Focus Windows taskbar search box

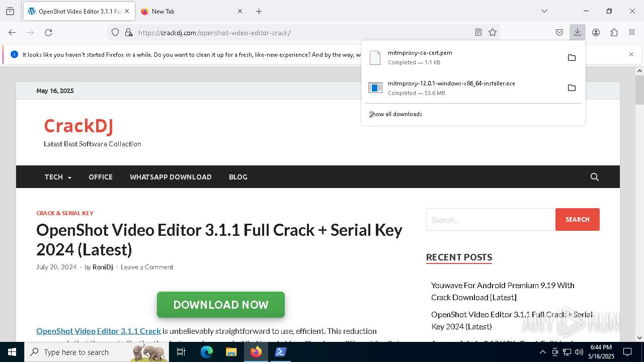[97, 352]
